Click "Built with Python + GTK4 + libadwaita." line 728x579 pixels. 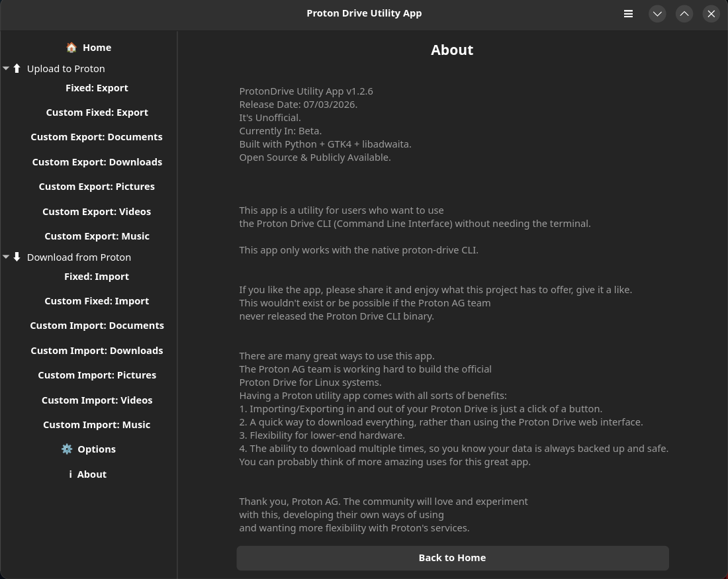tap(325, 144)
